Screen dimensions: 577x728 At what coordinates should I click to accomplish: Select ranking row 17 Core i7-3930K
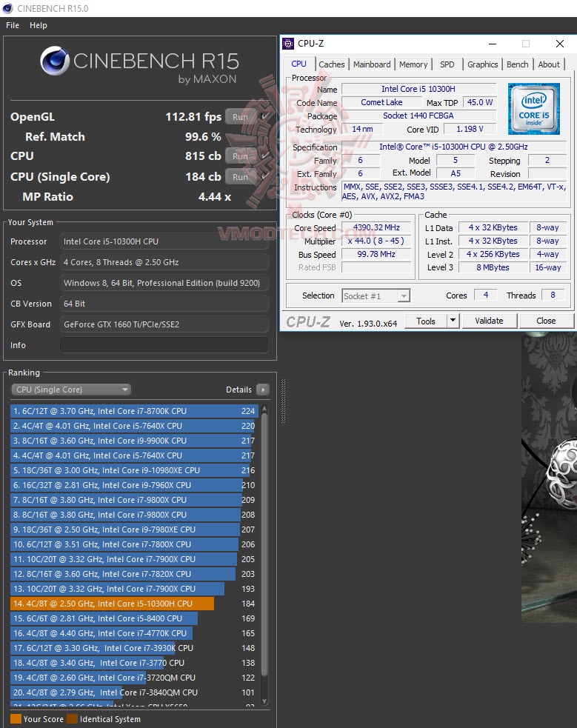pos(134,648)
